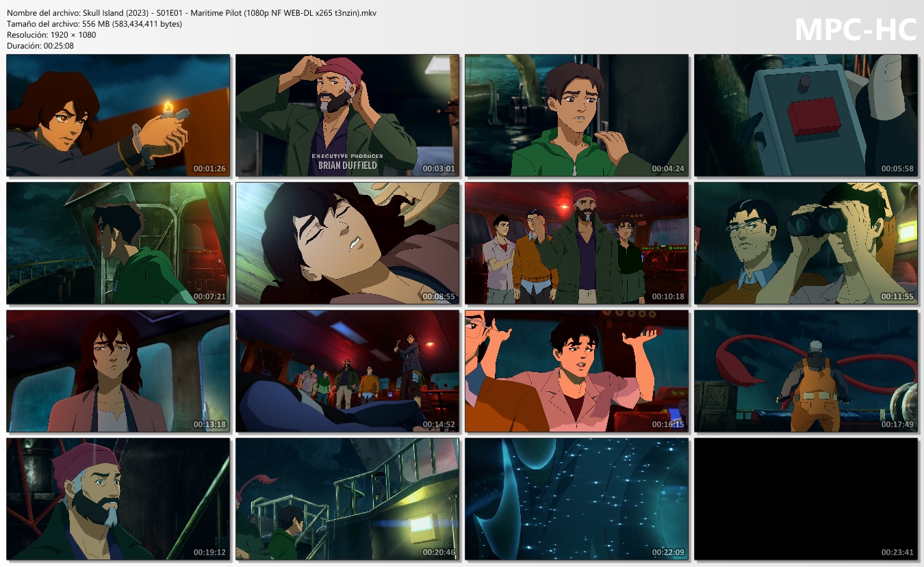Viewport: 924px width, 567px height.
Task: Click the 'Brian Duffield' credit text
Action: (348, 165)
